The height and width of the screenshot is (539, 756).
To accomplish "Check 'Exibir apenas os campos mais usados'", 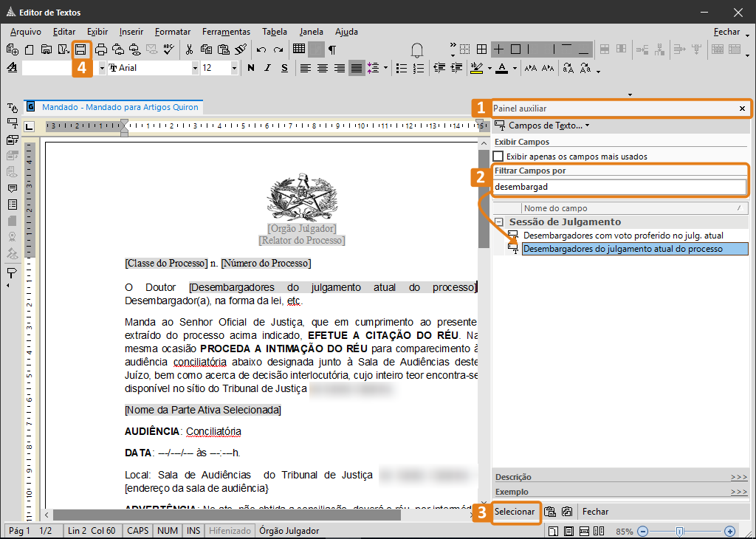I will [498, 157].
